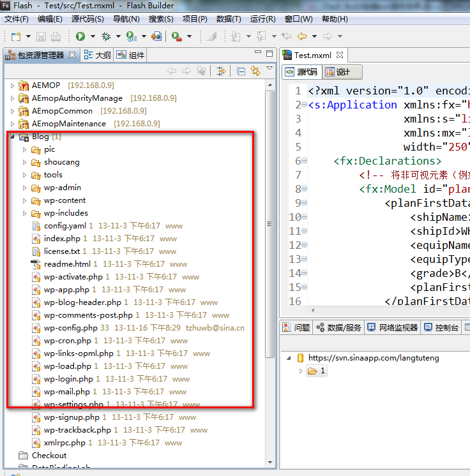Toggle Link with Editor in package explorer
This screenshot has width=470, height=476.
coord(255,71)
